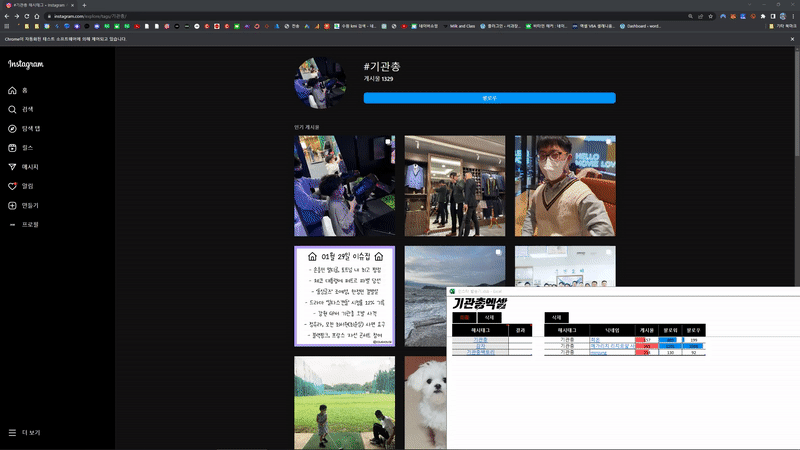Open the More hamburger menu
Screen dimensions: 800x450
click(x=12, y=433)
